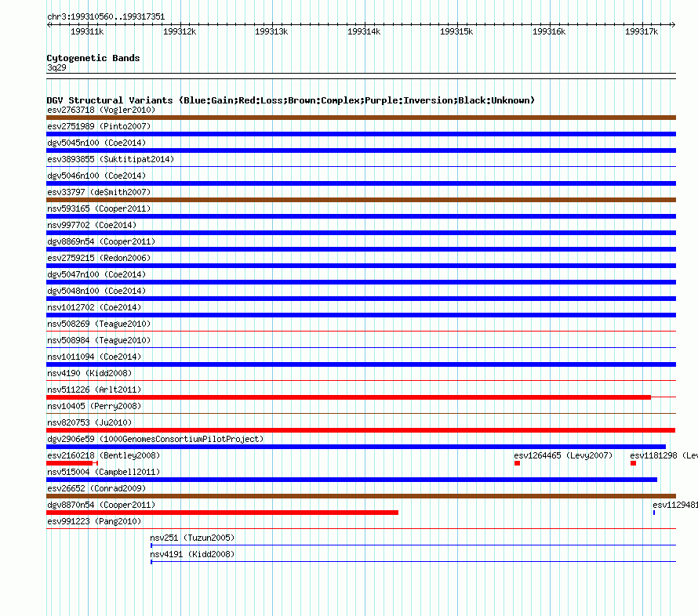Image resolution: width=698 pixels, height=616 pixels.
Task: Click the brown bar for esv26652
Action: click(361, 496)
